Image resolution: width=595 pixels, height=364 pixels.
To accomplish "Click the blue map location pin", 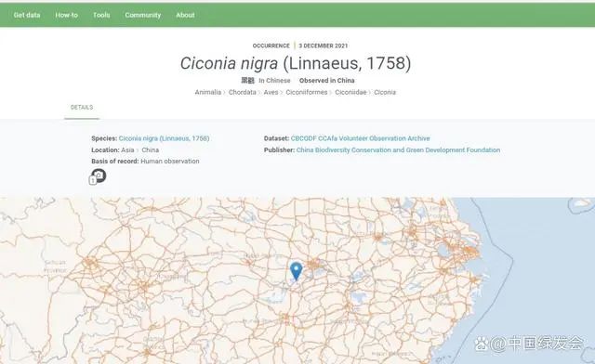I will click(296, 271).
